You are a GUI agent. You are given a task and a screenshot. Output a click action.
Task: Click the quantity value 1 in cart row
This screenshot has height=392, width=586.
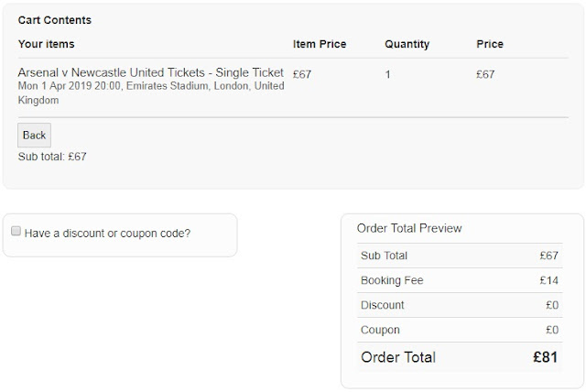(388, 74)
